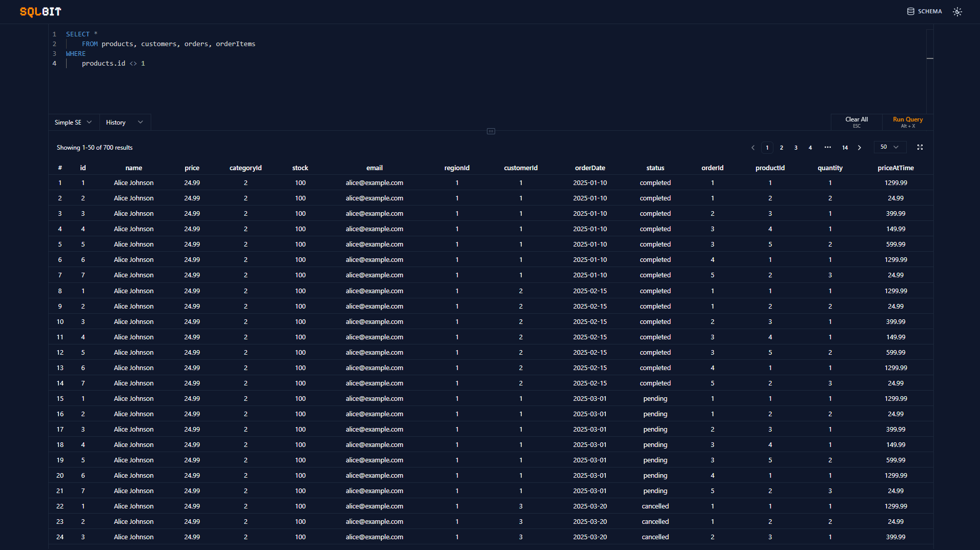980x550 pixels.
Task: Go to the previous results page arrow
Action: point(753,148)
